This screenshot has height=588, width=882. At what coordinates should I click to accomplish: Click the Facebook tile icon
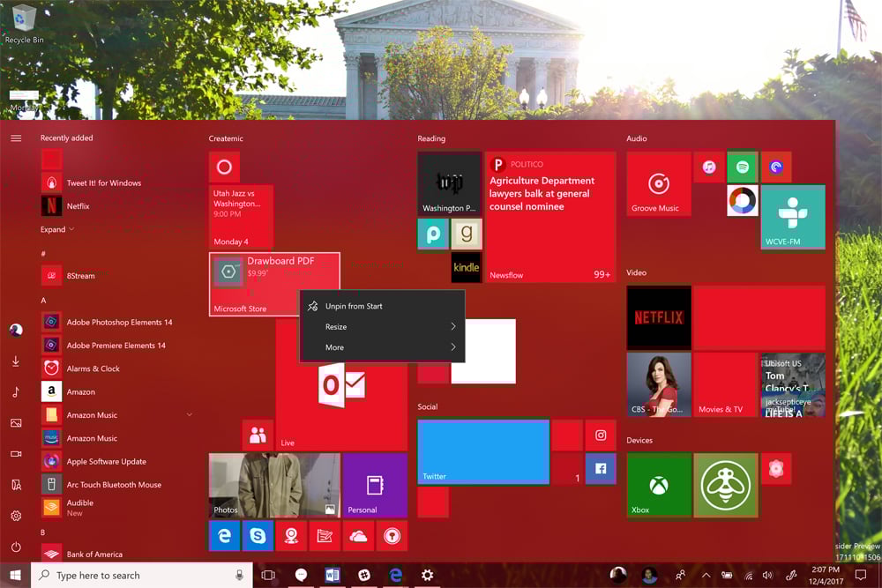[x=601, y=469]
